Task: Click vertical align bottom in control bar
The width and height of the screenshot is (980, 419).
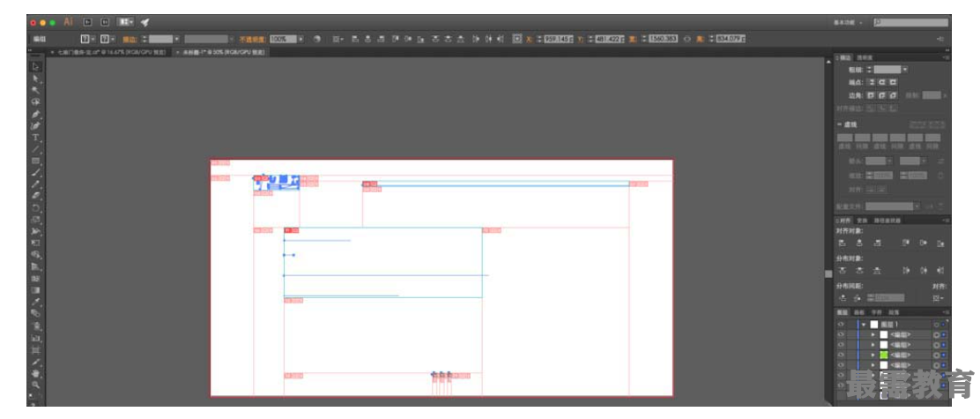Action: click(x=420, y=39)
